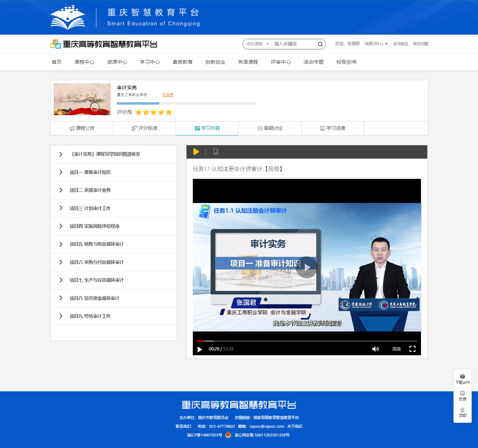Open the 校级空间 nav item
Viewport: 478px width, 448px height.
tap(346, 62)
